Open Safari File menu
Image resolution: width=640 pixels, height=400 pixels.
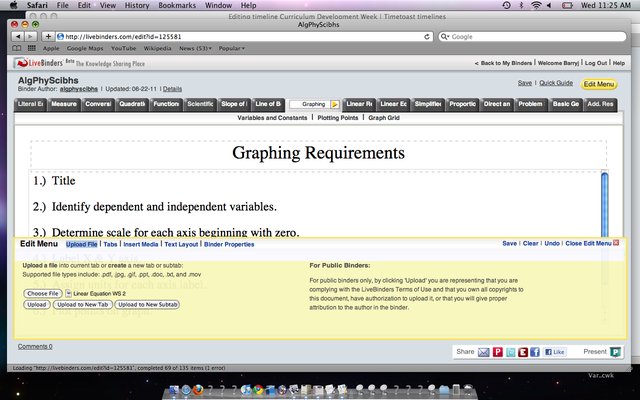(62, 5)
